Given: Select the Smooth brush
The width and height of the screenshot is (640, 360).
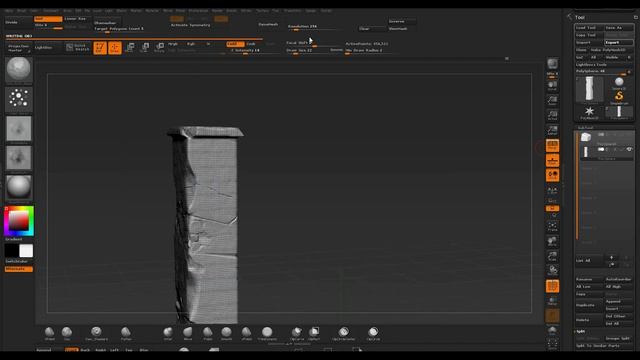Looking at the screenshot, I should click(226, 333).
